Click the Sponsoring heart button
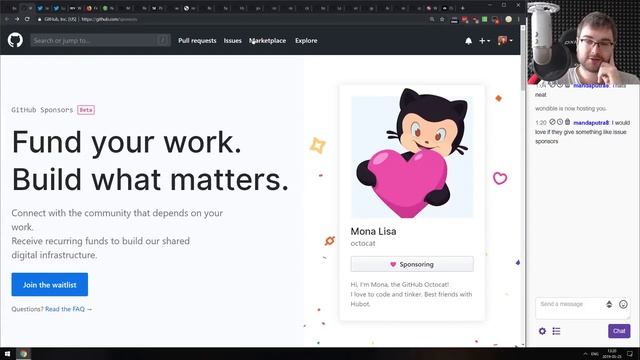The width and height of the screenshot is (640, 360). (412, 264)
